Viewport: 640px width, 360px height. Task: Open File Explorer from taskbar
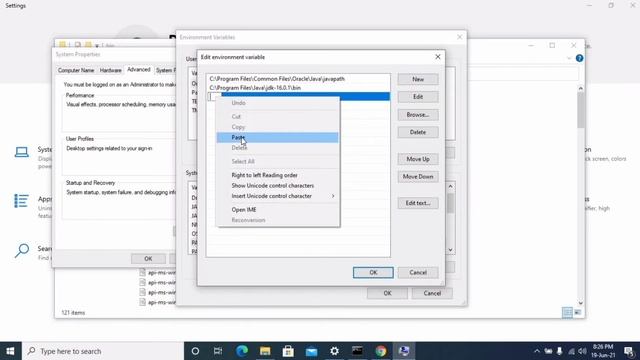click(x=265, y=351)
